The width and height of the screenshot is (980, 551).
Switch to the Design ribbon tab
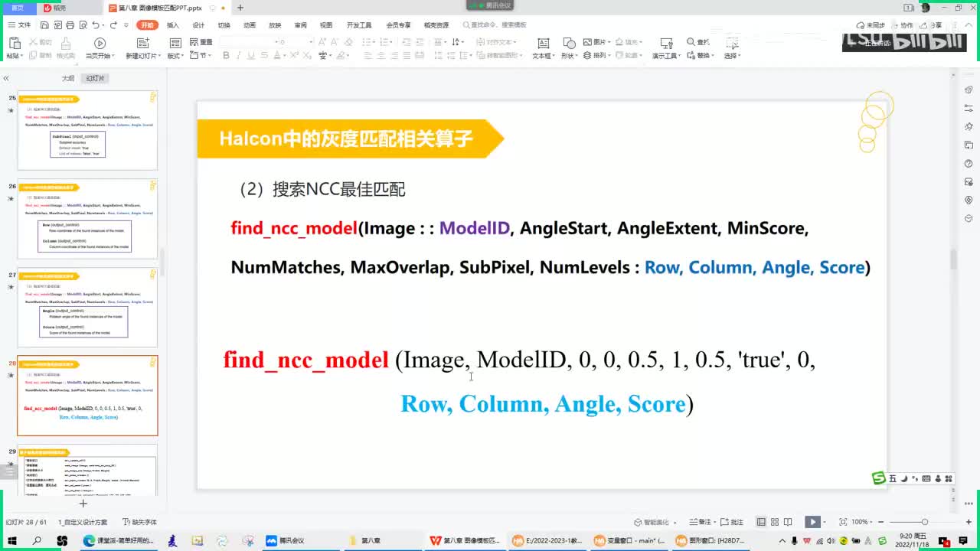click(x=198, y=25)
